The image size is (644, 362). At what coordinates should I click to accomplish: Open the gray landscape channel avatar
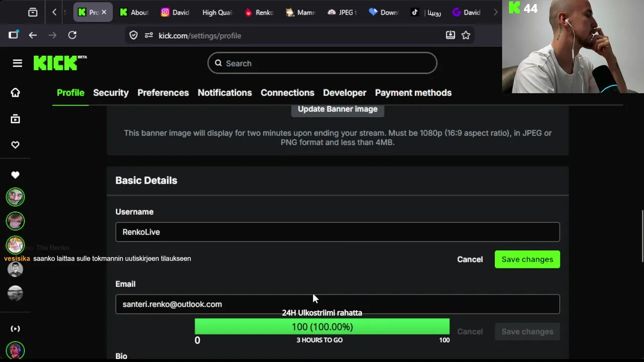tap(15, 293)
